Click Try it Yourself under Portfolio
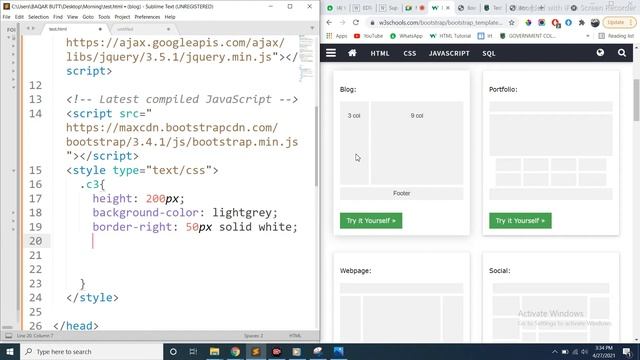 coord(520,220)
